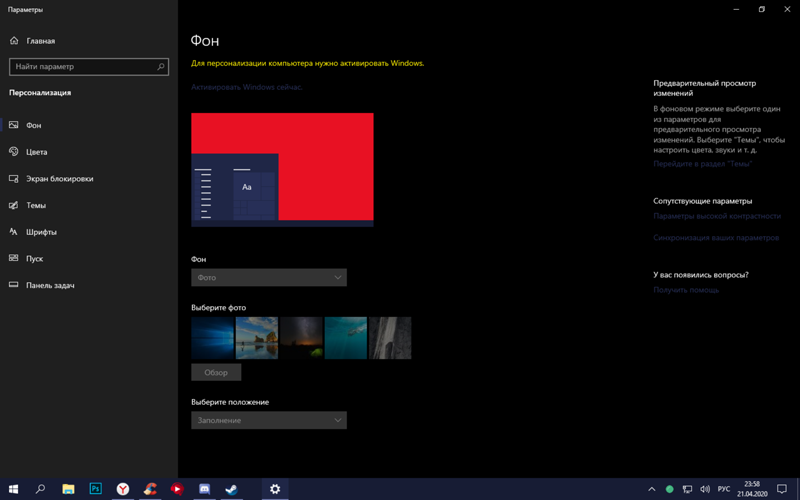Open the notification center icon
The image size is (800, 500).
point(782,489)
